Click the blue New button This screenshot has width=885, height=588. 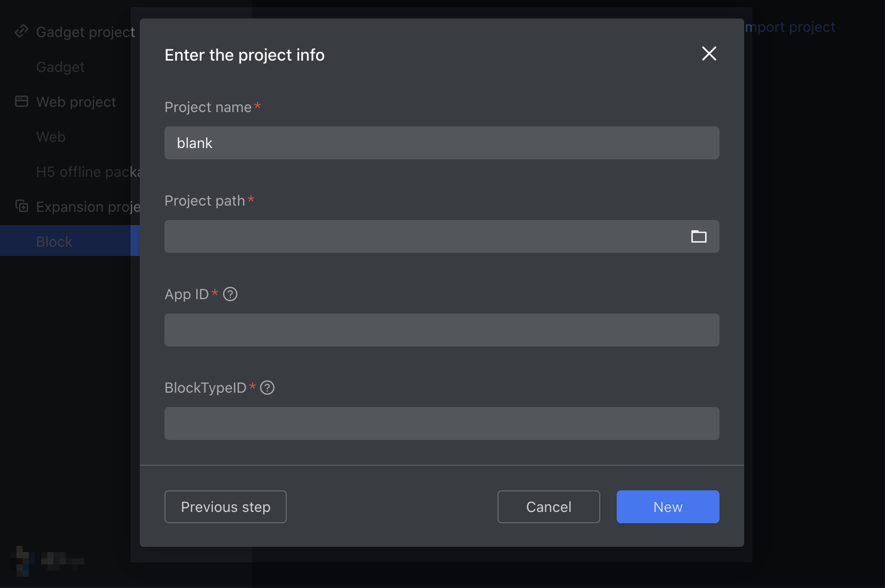coord(668,507)
